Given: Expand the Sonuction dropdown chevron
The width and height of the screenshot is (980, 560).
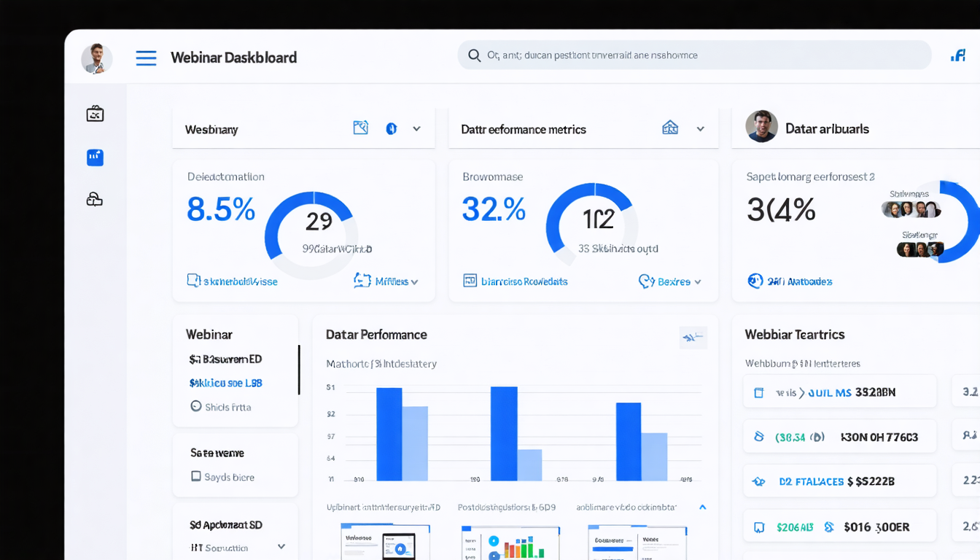Looking at the screenshot, I should pos(281,546).
